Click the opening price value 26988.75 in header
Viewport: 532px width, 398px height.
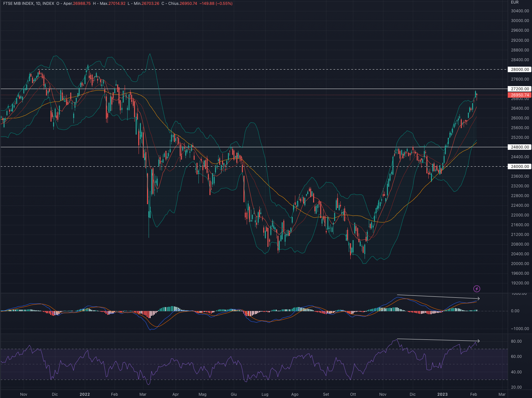(x=82, y=4)
